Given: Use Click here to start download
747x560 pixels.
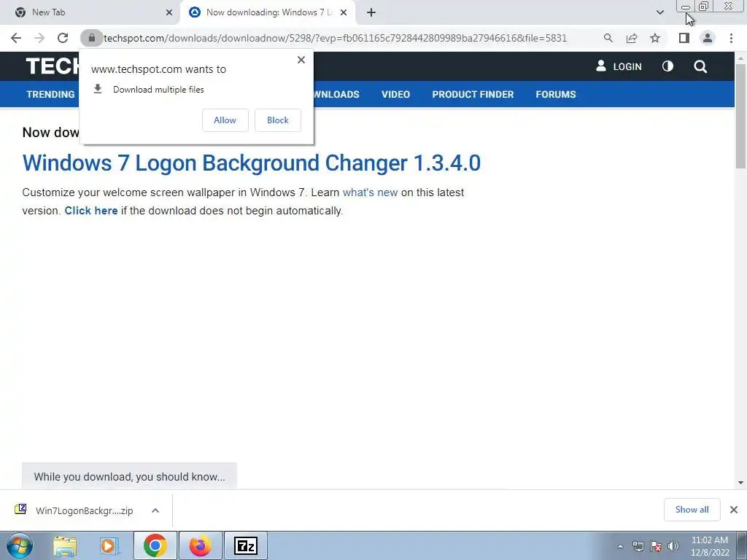Looking at the screenshot, I should click(91, 211).
